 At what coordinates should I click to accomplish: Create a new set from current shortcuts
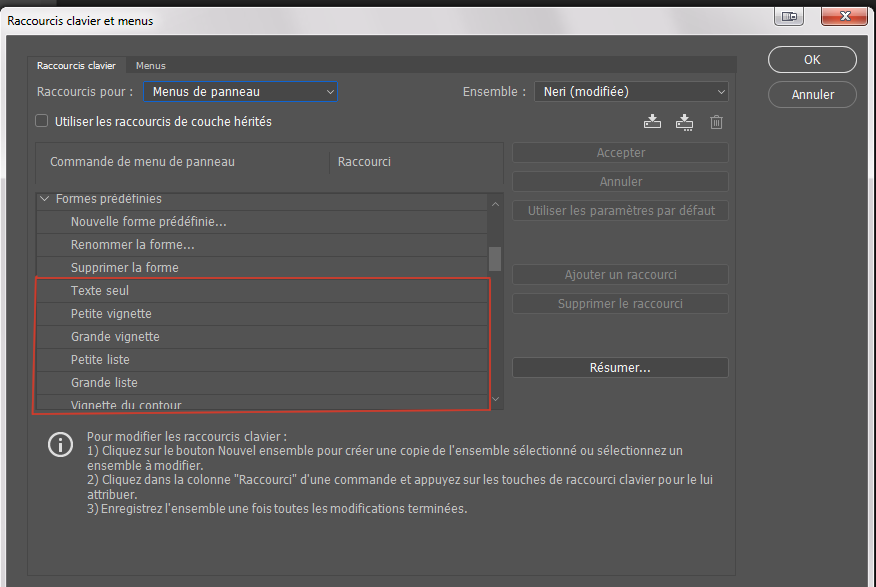684,122
